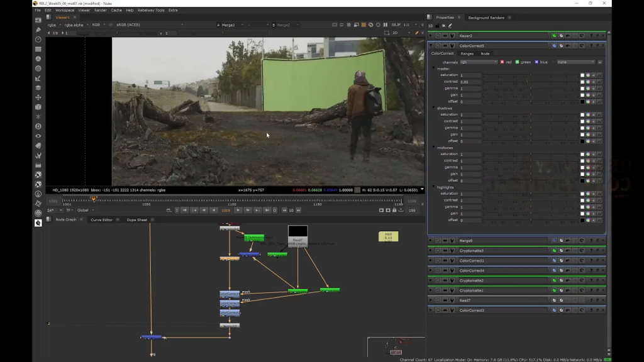Screen dimensions: 644x362
Task: Switch to the Dope Sheet tab
Action: click(x=136, y=219)
